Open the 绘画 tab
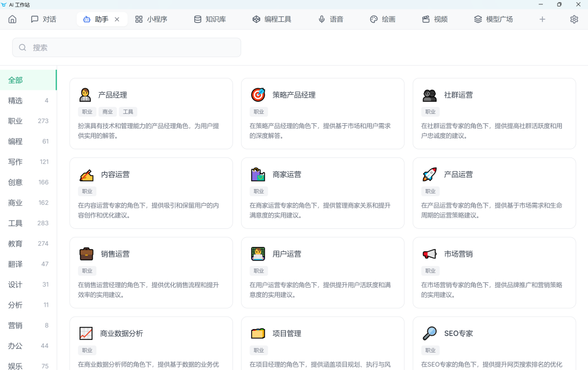The height and width of the screenshot is (370, 588). [383, 19]
